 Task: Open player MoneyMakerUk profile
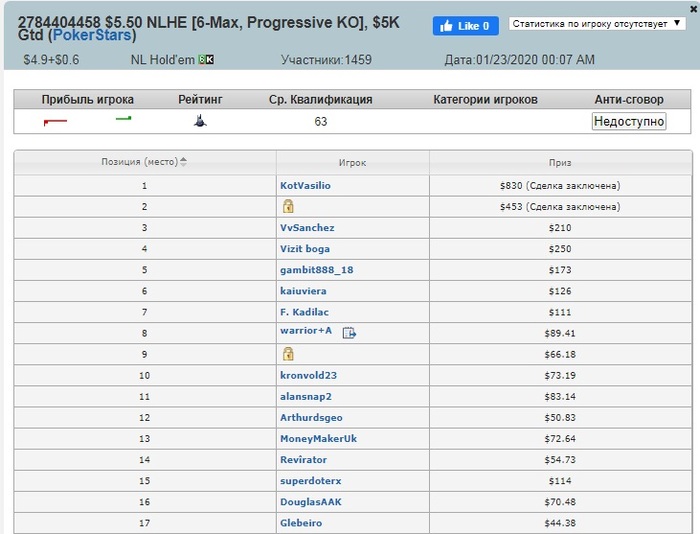point(318,438)
